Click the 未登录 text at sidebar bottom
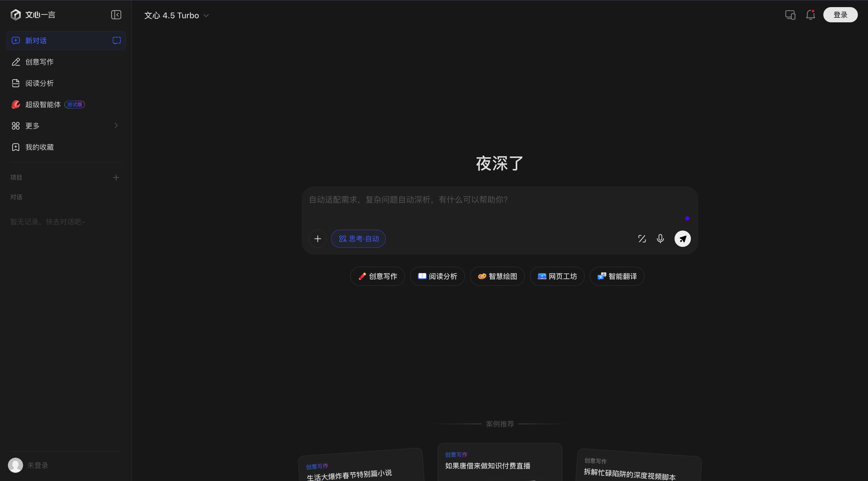Image resolution: width=868 pixels, height=481 pixels. point(38,465)
